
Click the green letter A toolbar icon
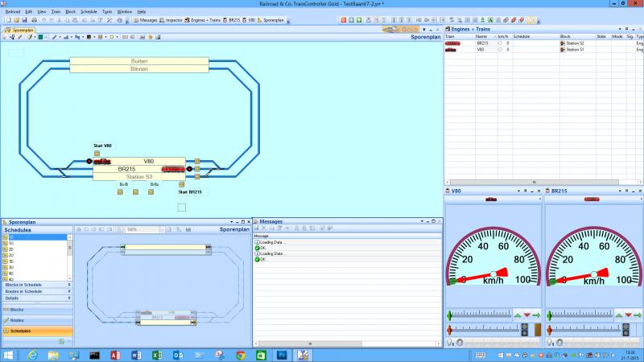[x=490, y=20]
